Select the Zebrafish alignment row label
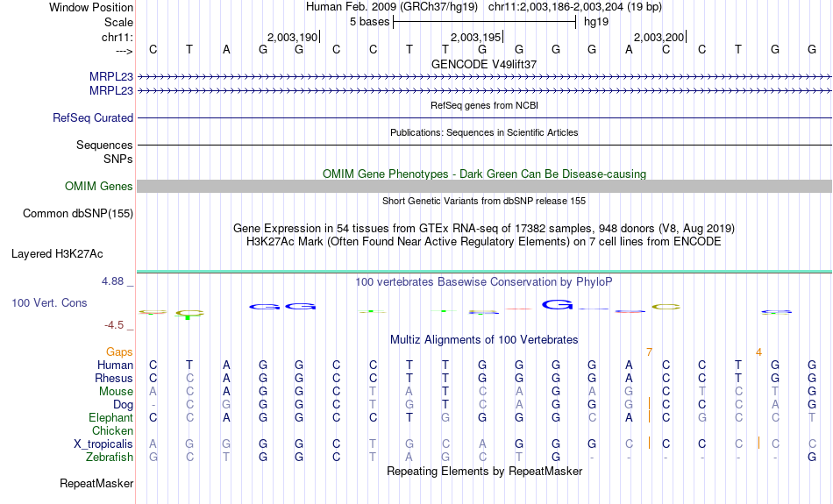This screenshot has height=504, width=833. coord(110,458)
